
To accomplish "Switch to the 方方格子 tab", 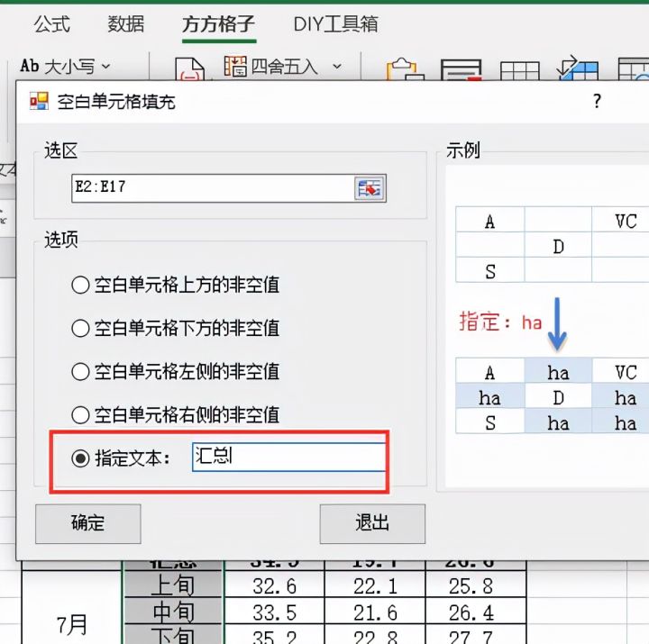I will point(218,24).
